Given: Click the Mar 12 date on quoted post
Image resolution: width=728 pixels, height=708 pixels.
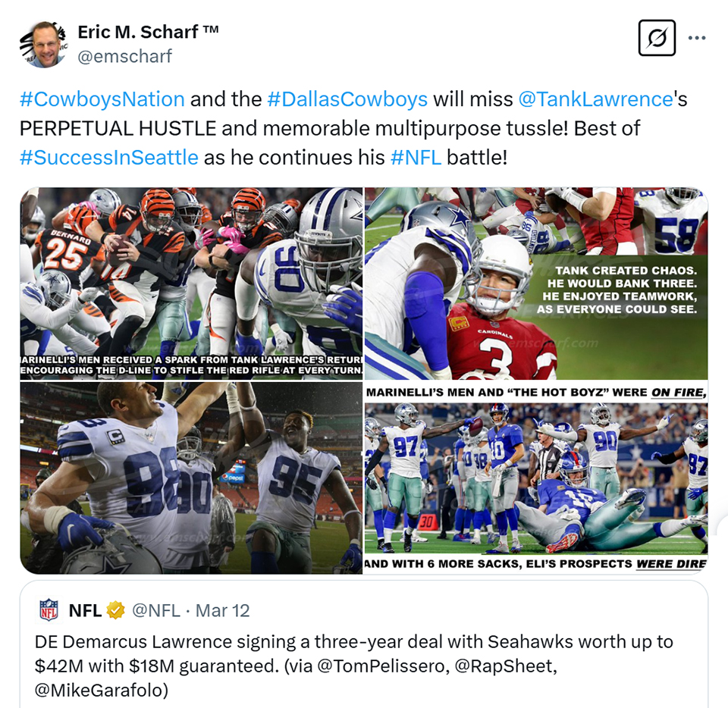Looking at the screenshot, I should [222, 610].
